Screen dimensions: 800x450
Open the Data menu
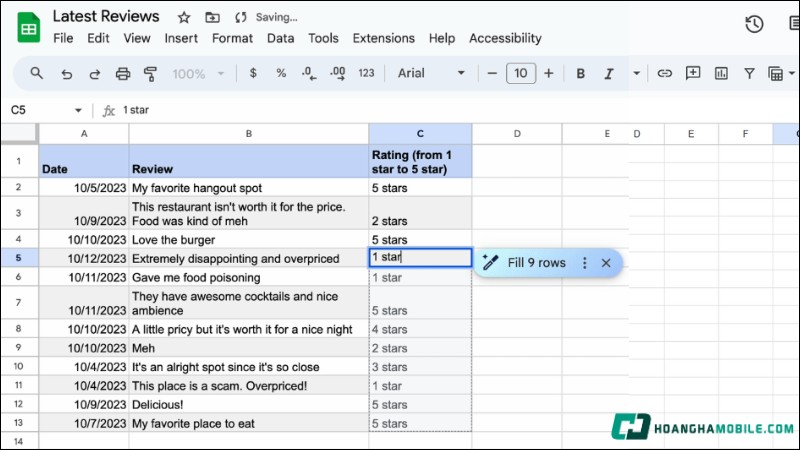coord(280,38)
